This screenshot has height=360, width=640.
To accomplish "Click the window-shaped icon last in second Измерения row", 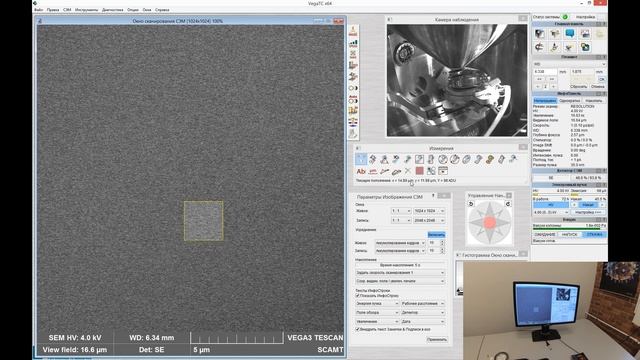I will [x=443, y=171].
